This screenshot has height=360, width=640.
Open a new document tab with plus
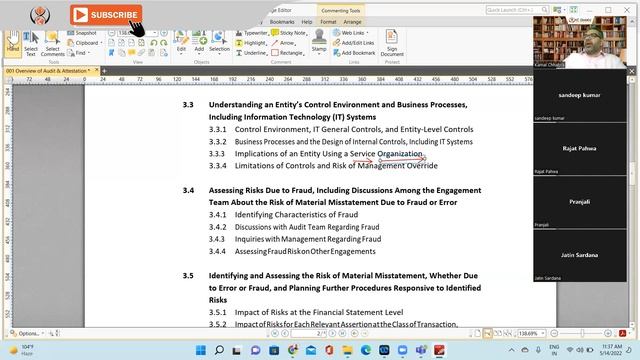pyautogui.click(x=104, y=71)
